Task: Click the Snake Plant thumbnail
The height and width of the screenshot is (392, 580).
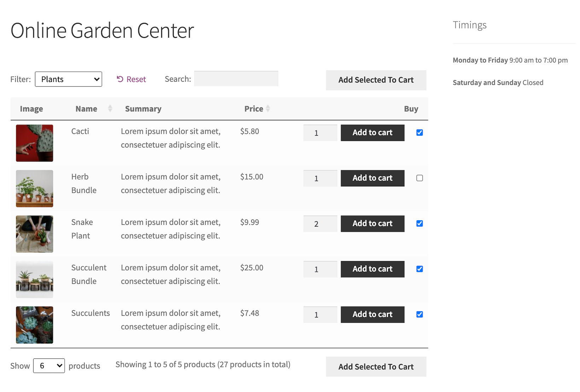Action: [34, 234]
